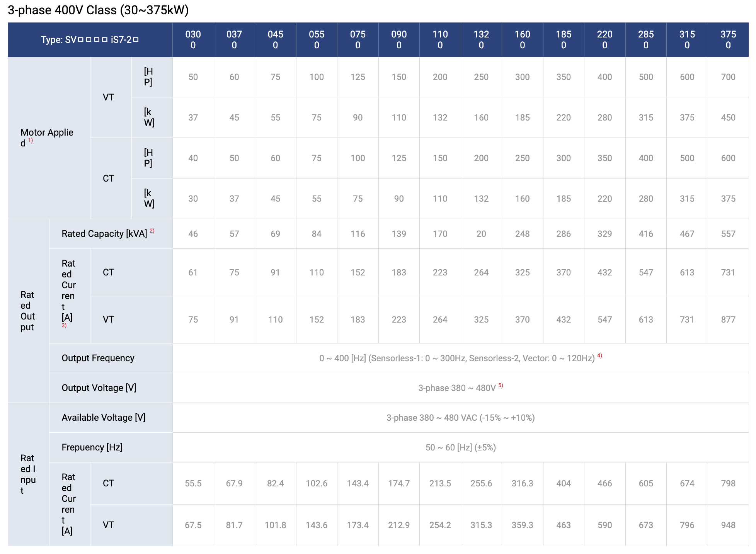Screen dimensions: 756x554
Task: Select the '0370' column header
Action: (x=234, y=40)
